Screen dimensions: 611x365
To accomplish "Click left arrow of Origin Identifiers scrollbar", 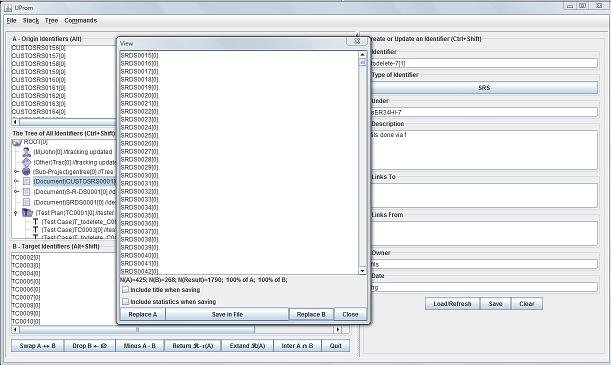I will 15,122.
